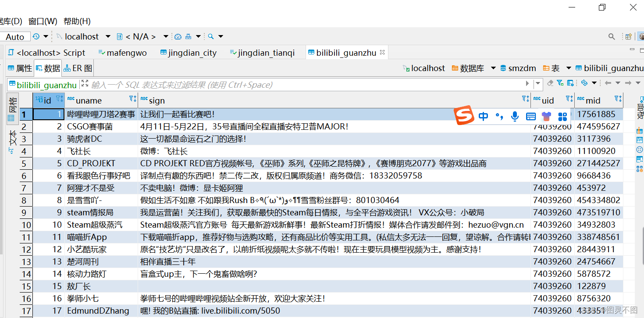
Task: Open Sogou toolbox grid icon
Action: (563, 116)
